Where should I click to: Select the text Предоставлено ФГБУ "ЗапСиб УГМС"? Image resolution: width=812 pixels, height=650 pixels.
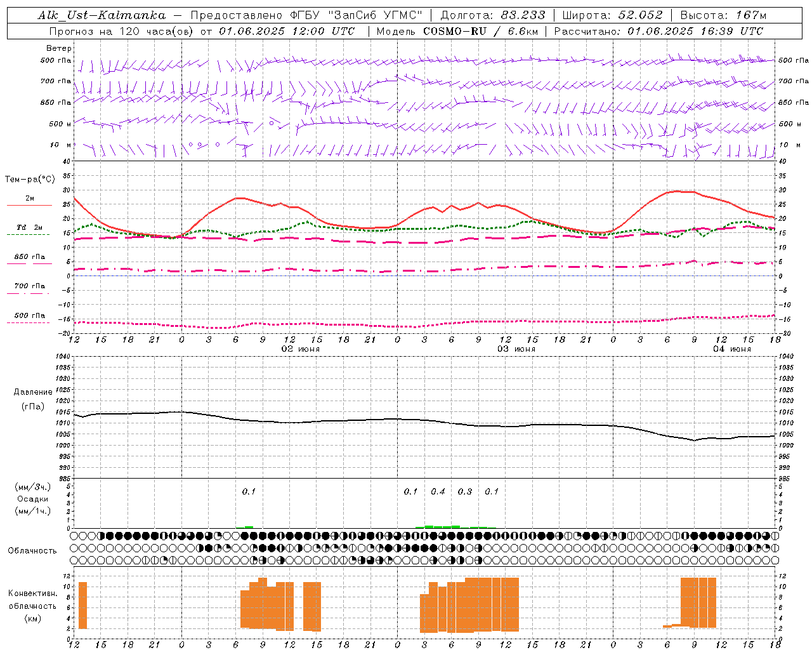pyautogui.click(x=306, y=15)
